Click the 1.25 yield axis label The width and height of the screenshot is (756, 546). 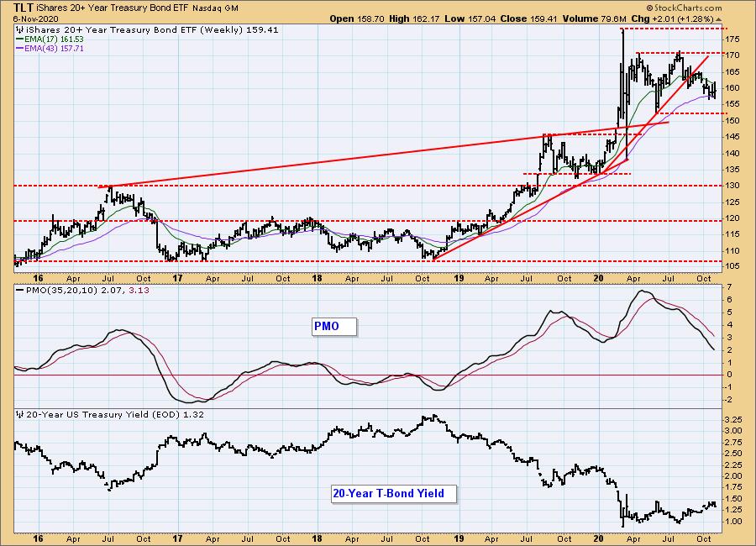point(734,511)
